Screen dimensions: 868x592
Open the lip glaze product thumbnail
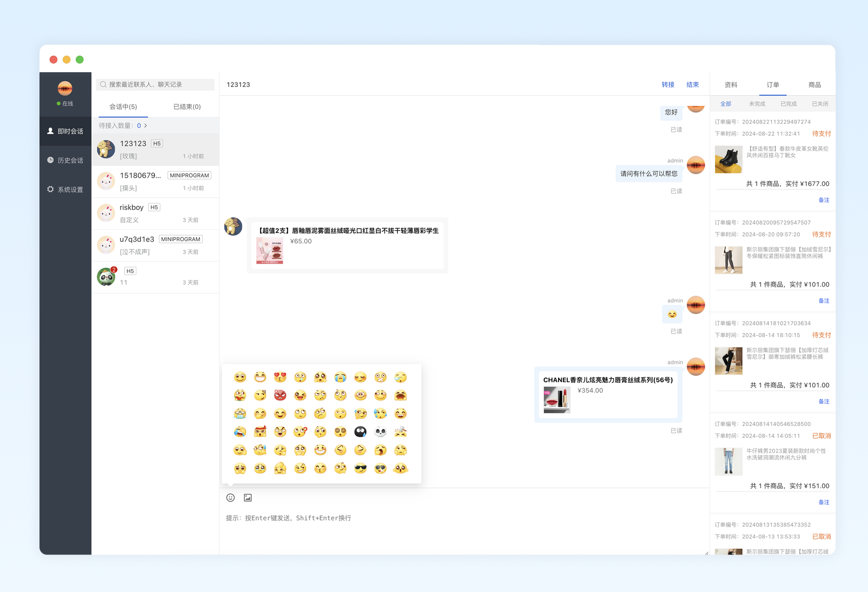point(270,250)
